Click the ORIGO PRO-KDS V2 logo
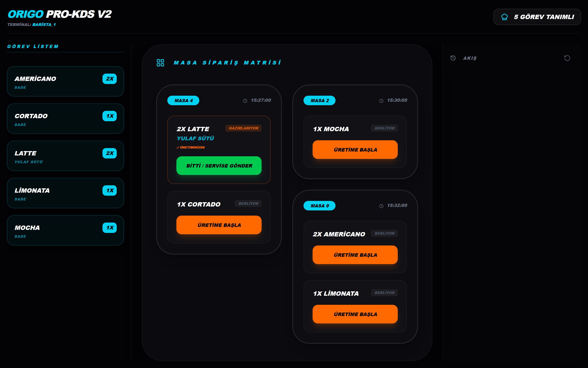This screenshot has height=368, width=588. [59, 14]
